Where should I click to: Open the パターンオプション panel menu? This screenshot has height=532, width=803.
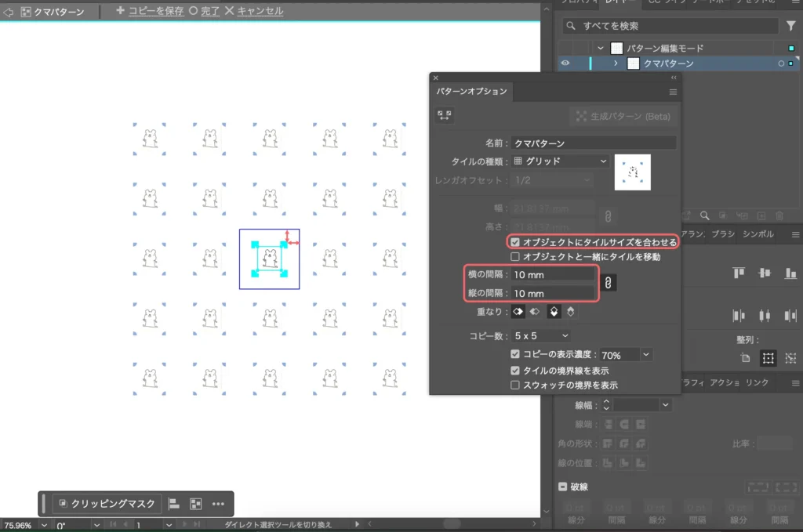coord(672,92)
